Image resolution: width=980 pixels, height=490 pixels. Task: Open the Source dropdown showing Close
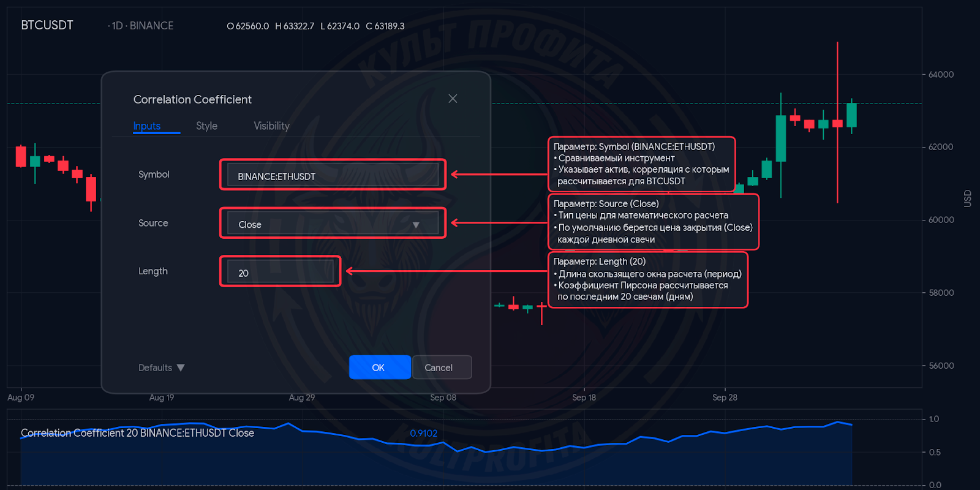[x=333, y=224]
